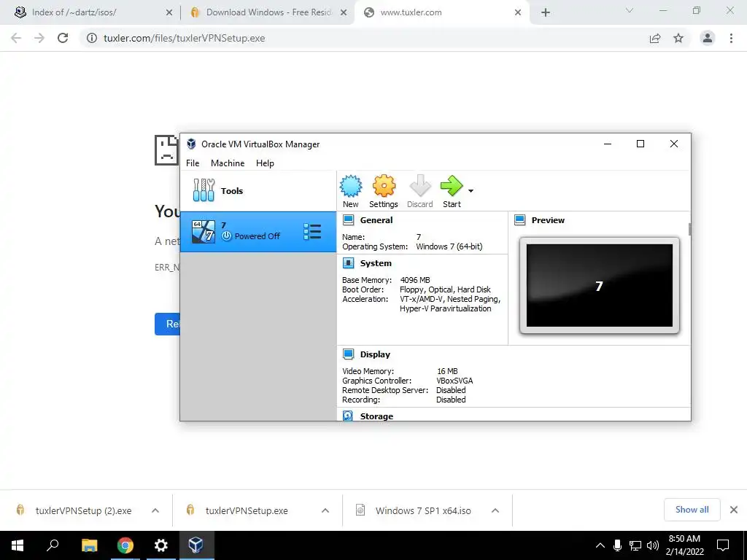Click the Display section icon
The height and width of the screenshot is (560, 747).
(348, 354)
